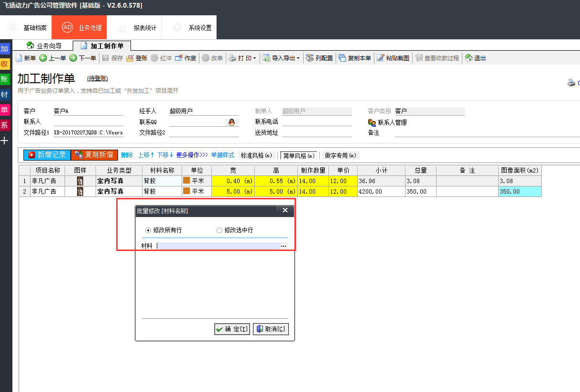Screen dimensions: 580x392
Task: Select 简单风格 layout style
Action: click(299, 155)
